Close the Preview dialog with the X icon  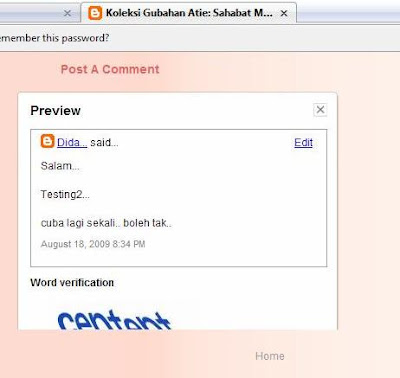pos(320,110)
